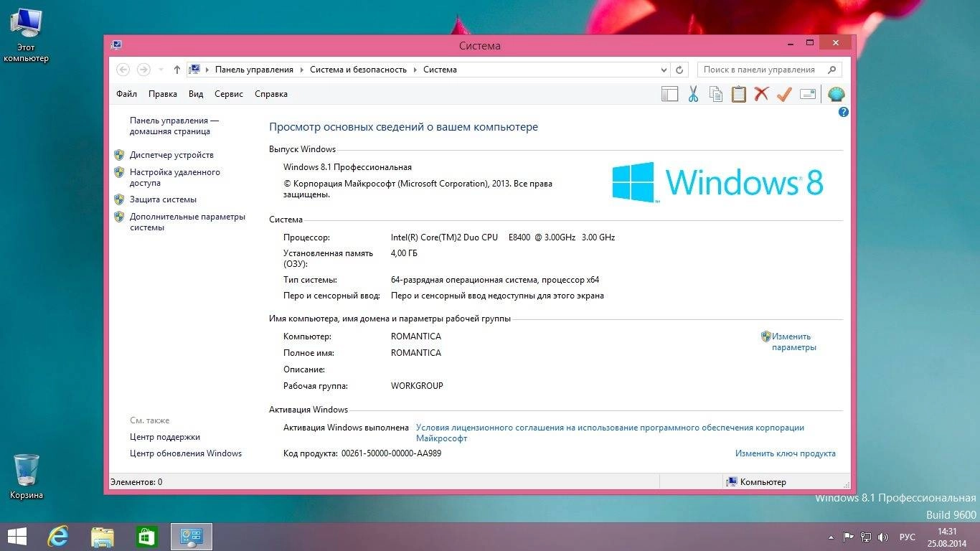The image size is (980, 551).
Task: Expand chevron after Панель управления breadcrumb
Action: pos(302,70)
